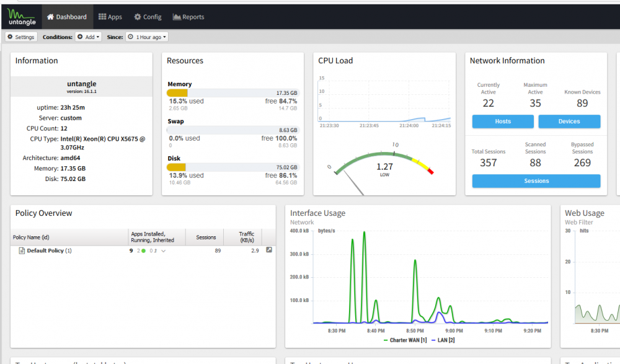
Task: Click the Currently Active value 22
Action: (x=489, y=104)
